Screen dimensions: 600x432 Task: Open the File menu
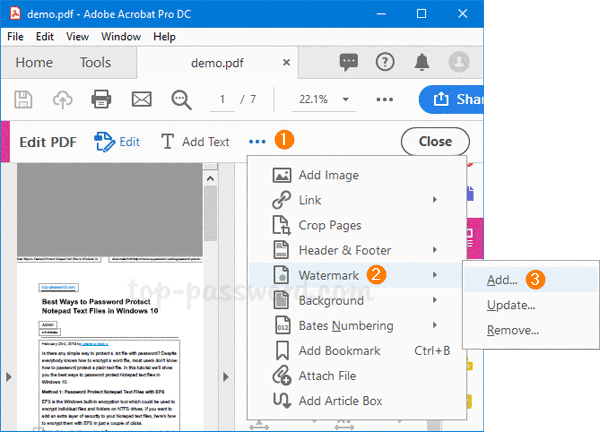(x=16, y=37)
